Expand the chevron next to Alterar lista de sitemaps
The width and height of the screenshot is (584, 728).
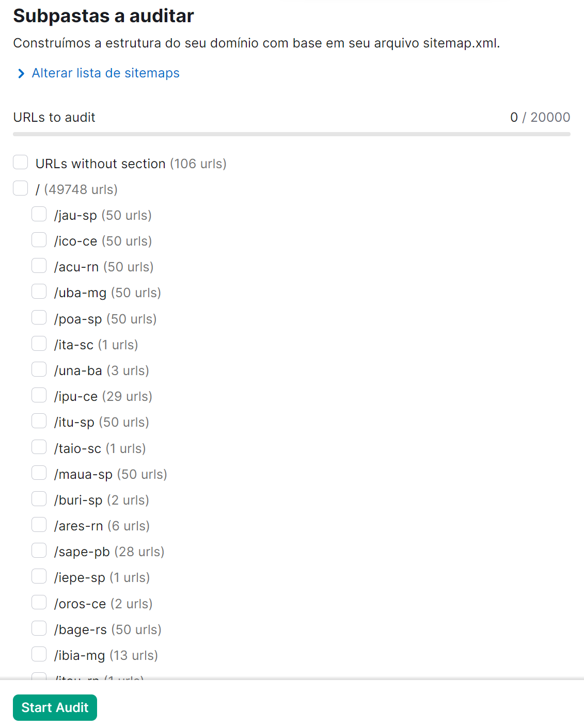click(21, 74)
